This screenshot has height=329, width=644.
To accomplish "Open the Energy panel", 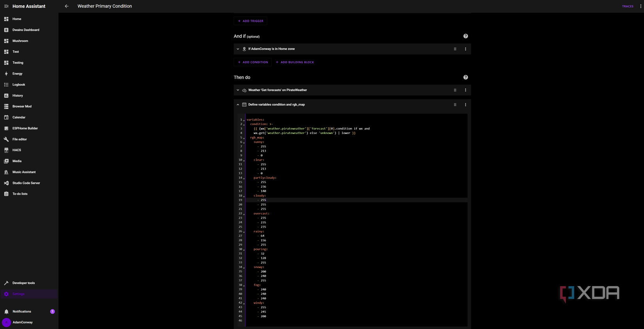I will pyautogui.click(x=29, y=73).
